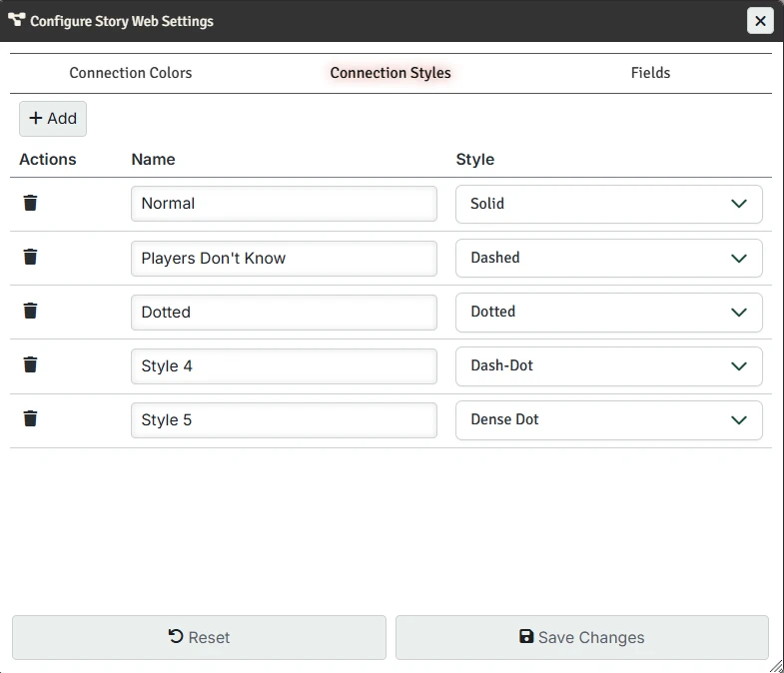Expand the Dashed style dropdown
The width and height of the screenshot is (784, 673).
point(608,258)
